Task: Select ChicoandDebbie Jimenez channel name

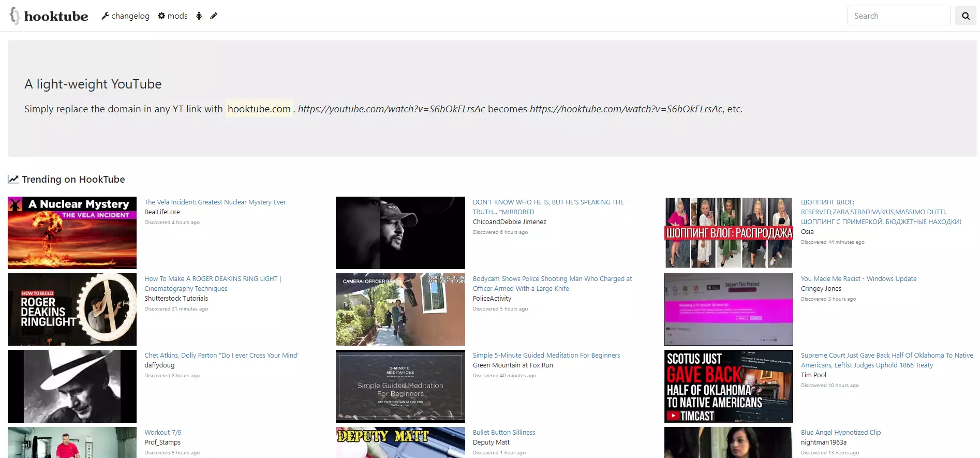Action: 509,222
